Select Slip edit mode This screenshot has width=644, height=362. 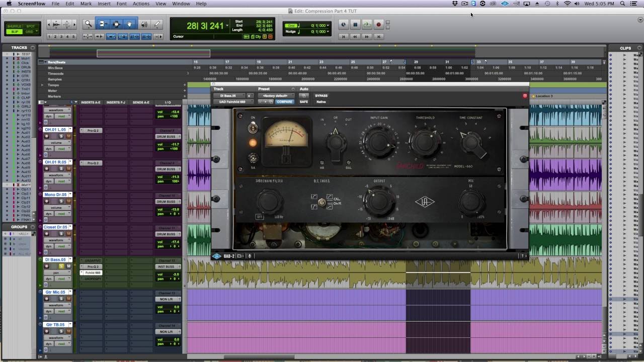click(14, 32)
